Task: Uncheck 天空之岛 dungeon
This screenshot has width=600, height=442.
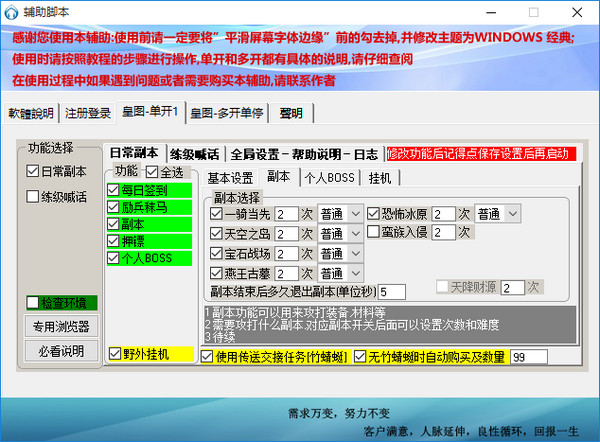Action: click(x=216, y=233)
